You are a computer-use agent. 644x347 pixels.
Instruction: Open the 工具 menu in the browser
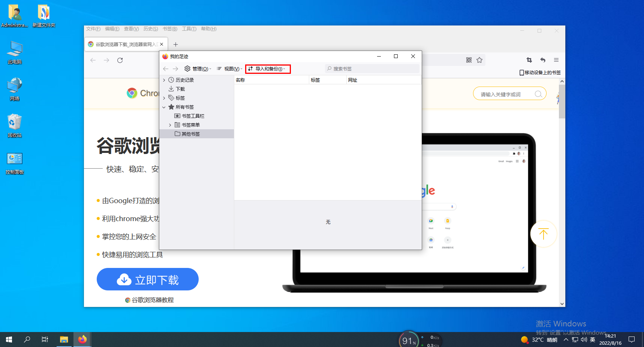point(189,29)
